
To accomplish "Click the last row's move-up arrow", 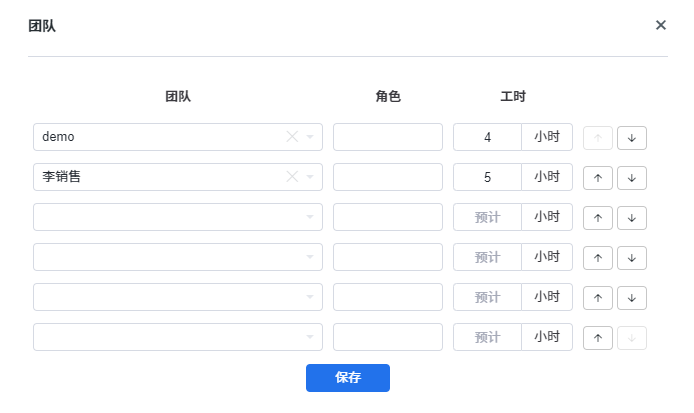I will pos(598,338).
